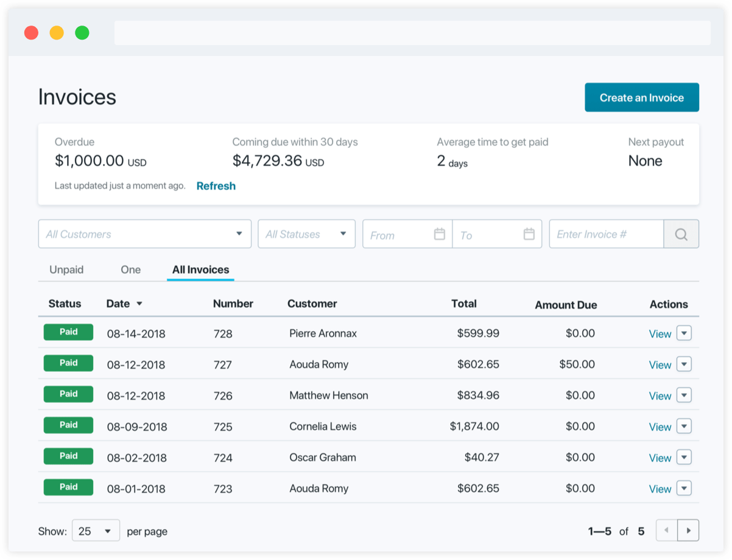732x560 pixels.
Task: Click the search magnifier icon button
Action: (681, 234)
